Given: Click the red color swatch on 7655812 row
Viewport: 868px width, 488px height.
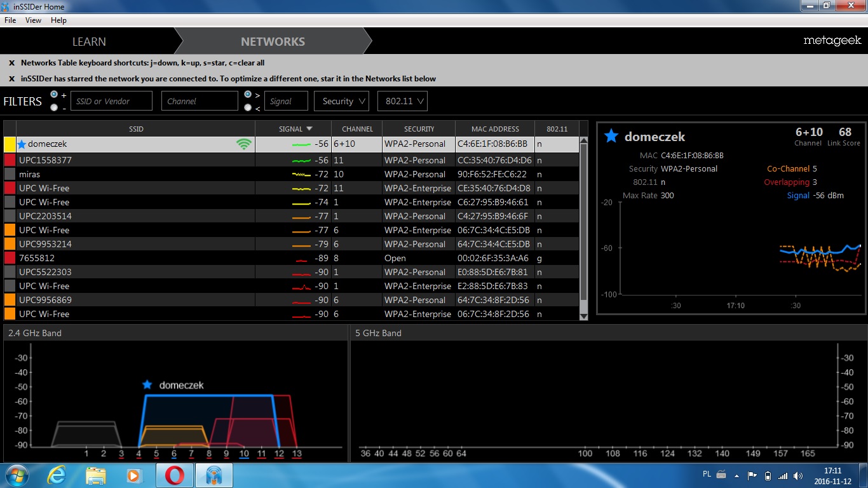Looking at the screenshot, I should tap(10, 258).
